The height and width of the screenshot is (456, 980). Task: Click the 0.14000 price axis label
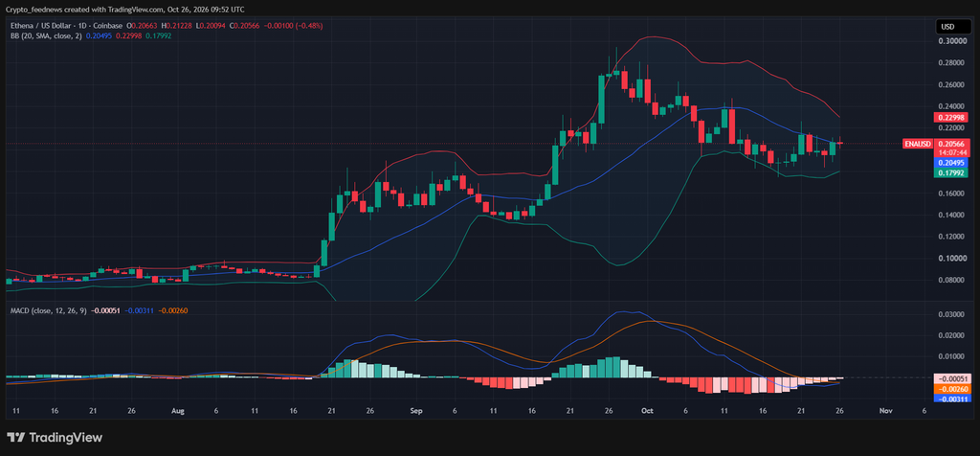pyautogui.click(x=953, y=216)
